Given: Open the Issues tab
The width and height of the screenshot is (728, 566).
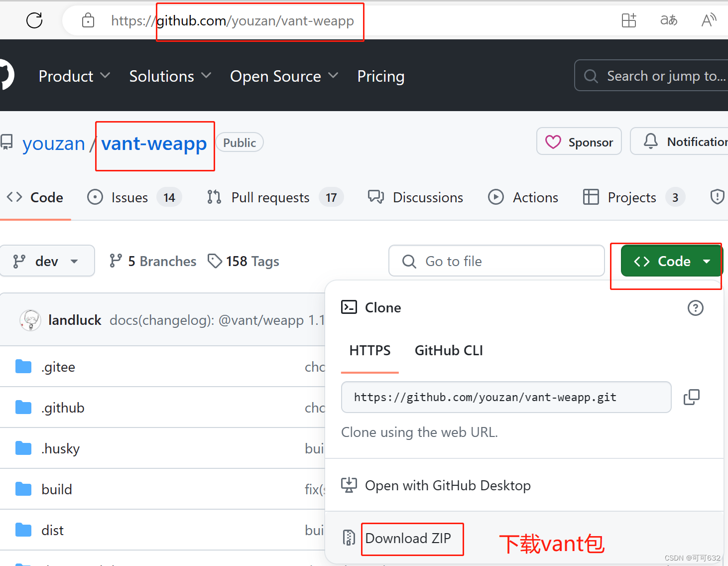Looking at the screenshot, I should [134, 197].
